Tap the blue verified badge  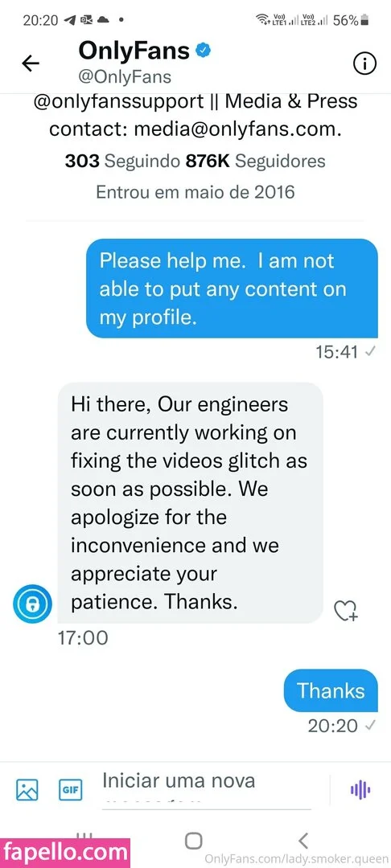204,51
